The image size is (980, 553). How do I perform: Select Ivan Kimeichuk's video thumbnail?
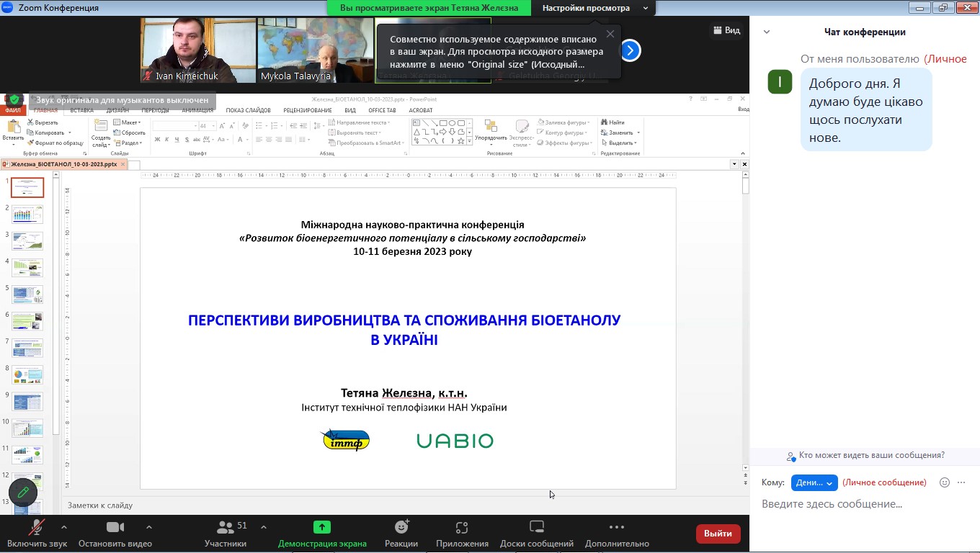pyautogui.click(x=198, y=50)
